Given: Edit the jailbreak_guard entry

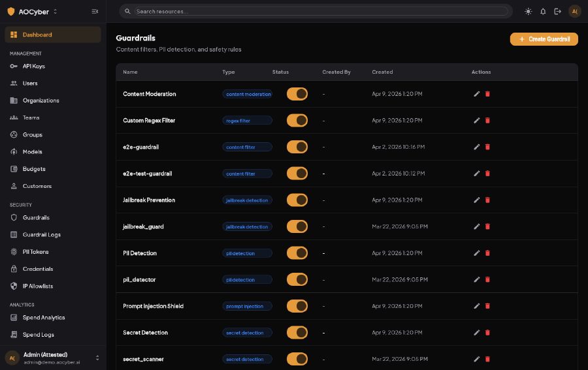Looking at the screenshot, I should click(477, 226).
